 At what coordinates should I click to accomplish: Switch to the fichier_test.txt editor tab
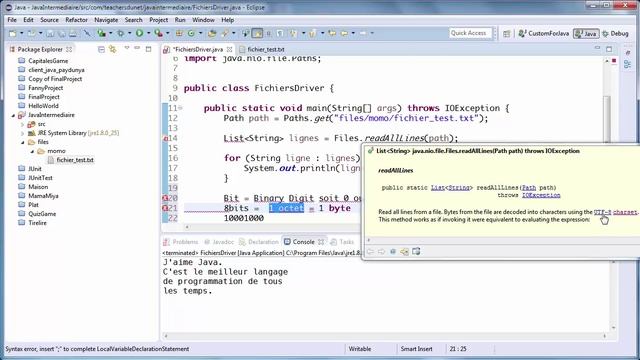point(262,49)
